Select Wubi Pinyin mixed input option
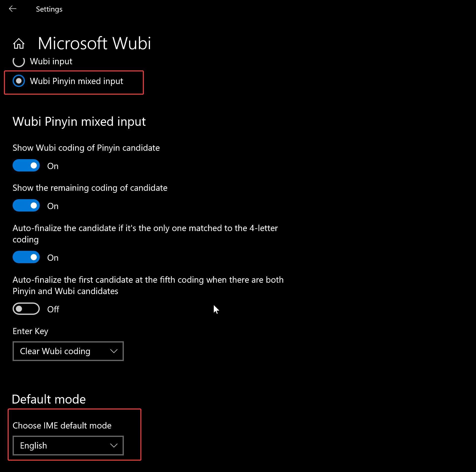The height and width of the screenshot is (472, 476). coord(19,81)
